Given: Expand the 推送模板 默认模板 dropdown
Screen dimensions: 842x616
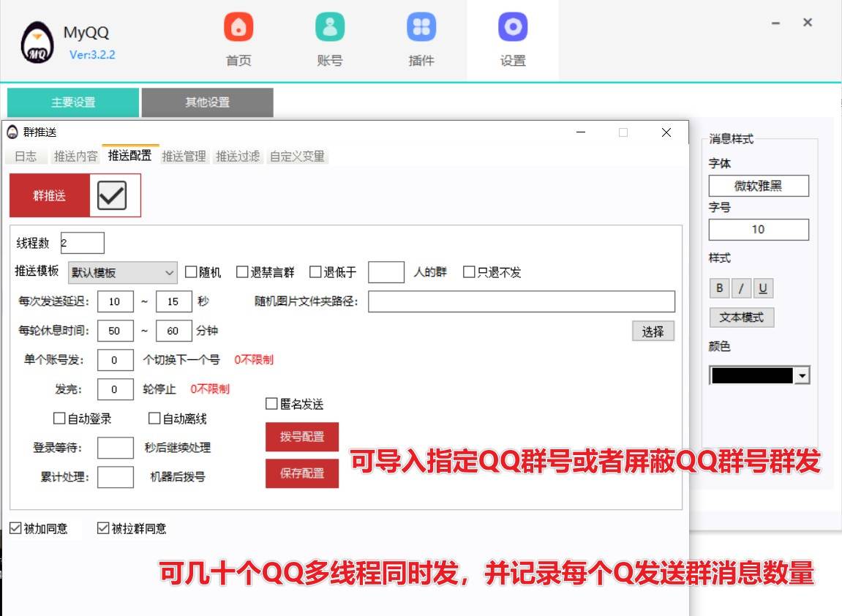Looking at the screenshot, I should click(123, 272).
